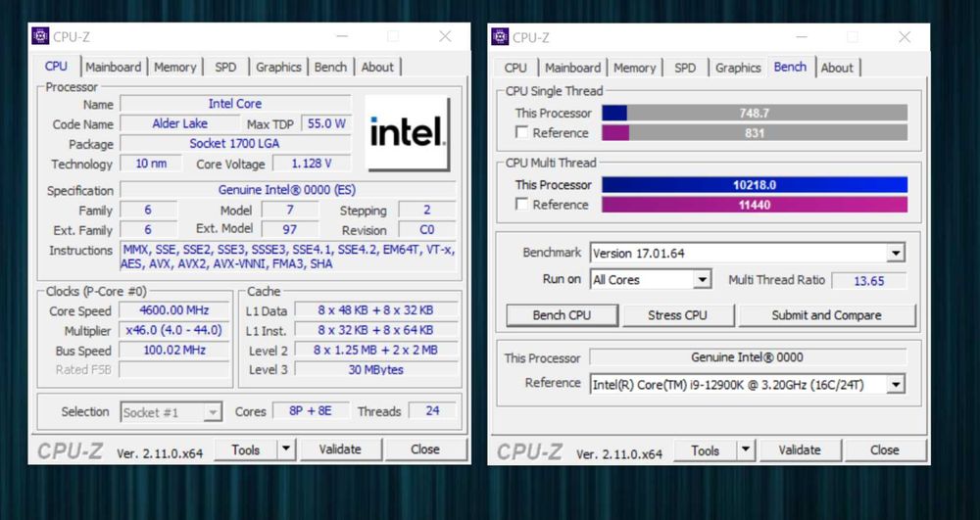This screenshot has width=980, height=520.
Task: Click the Max TDP value 55.0 W
Action: (x=326, y=123)
